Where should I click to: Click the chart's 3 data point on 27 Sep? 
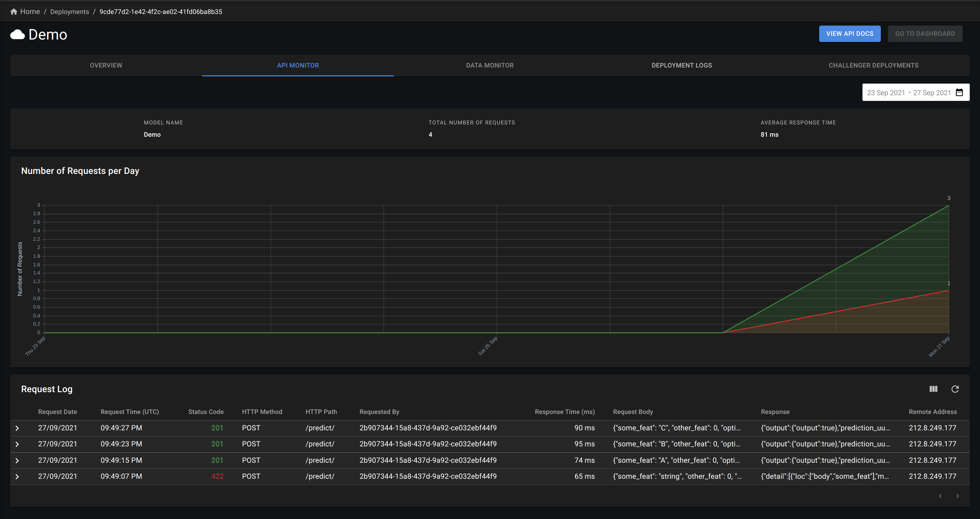(x=948, y=206)
